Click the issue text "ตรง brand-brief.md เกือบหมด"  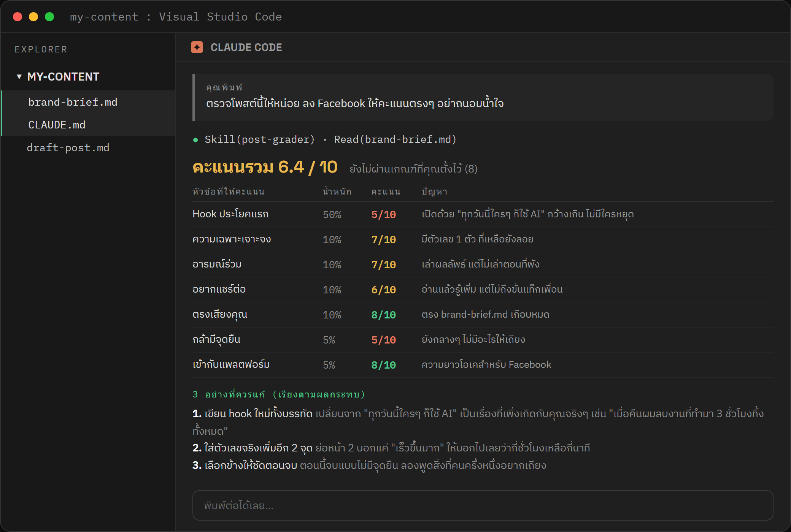485,314
